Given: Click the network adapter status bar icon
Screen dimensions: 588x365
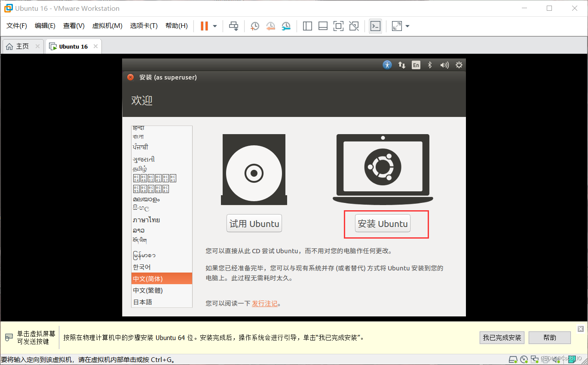Looking at the screenshot, I should pos(534,359).
